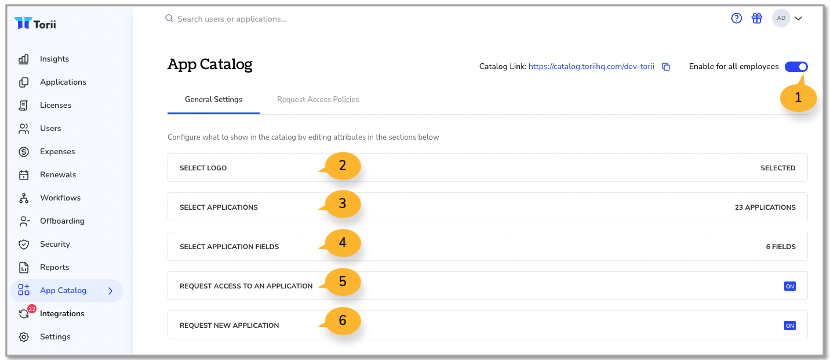Expand App Catalog sidebar chevron

(x=110, y=291)
